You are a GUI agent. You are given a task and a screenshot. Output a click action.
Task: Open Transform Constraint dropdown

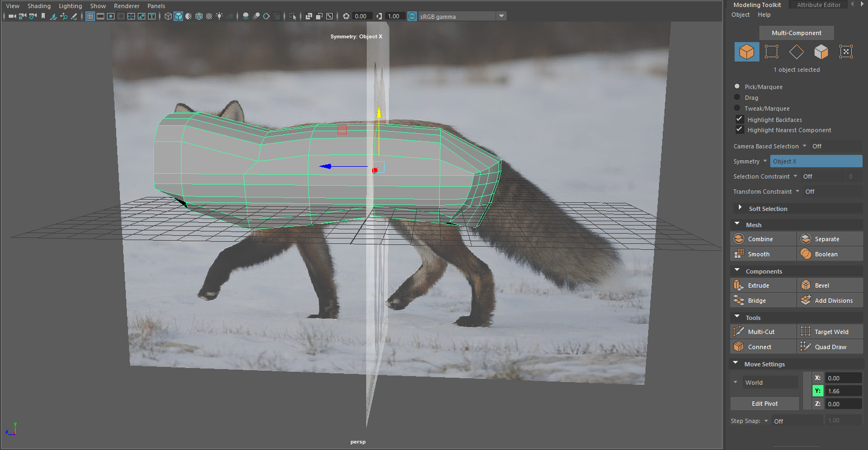[x=797, y=192]
